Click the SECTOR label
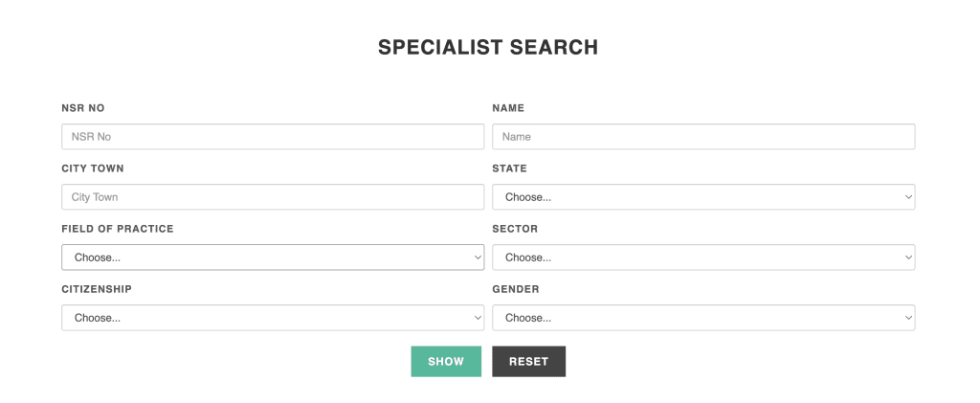This screenshot has height=403, width=980. [x=515, y=229]
